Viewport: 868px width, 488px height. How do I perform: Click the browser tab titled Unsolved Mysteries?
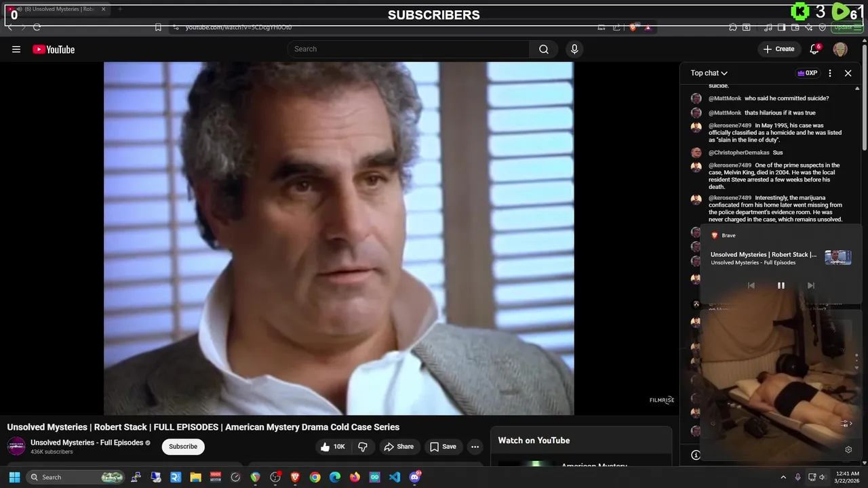point(58,9)
